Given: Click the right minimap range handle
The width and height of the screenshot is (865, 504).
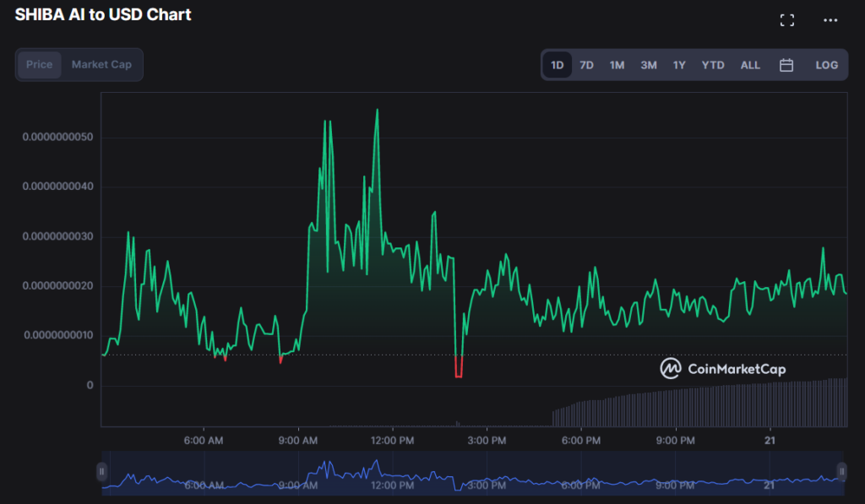Looking at the screenshot, I should [x=841, y=471].
